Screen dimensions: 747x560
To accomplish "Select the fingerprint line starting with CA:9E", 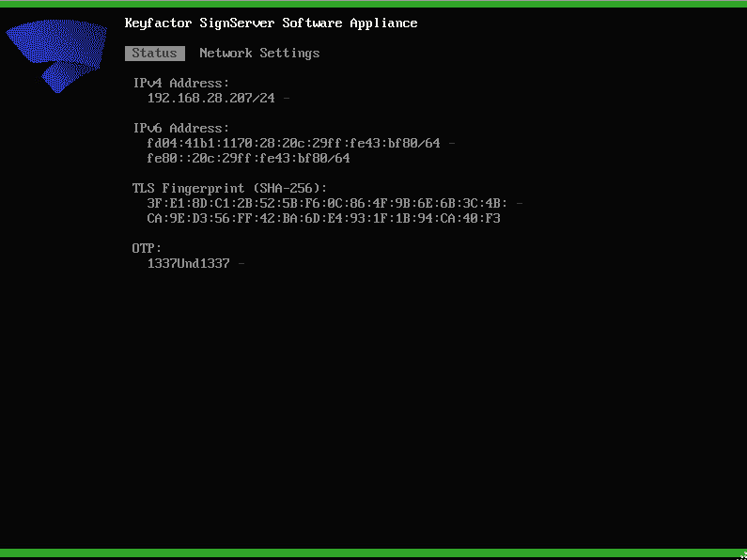I will pos(323,219).
